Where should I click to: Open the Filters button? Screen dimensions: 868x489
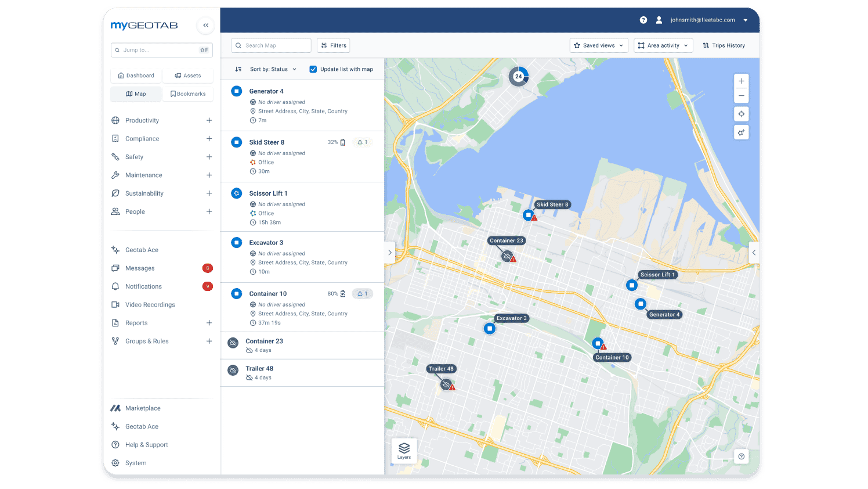pos(333,45)
